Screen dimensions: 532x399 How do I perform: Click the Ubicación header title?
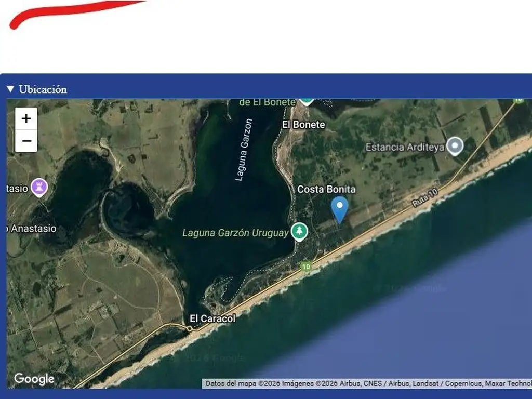click(x=43, y=89)
